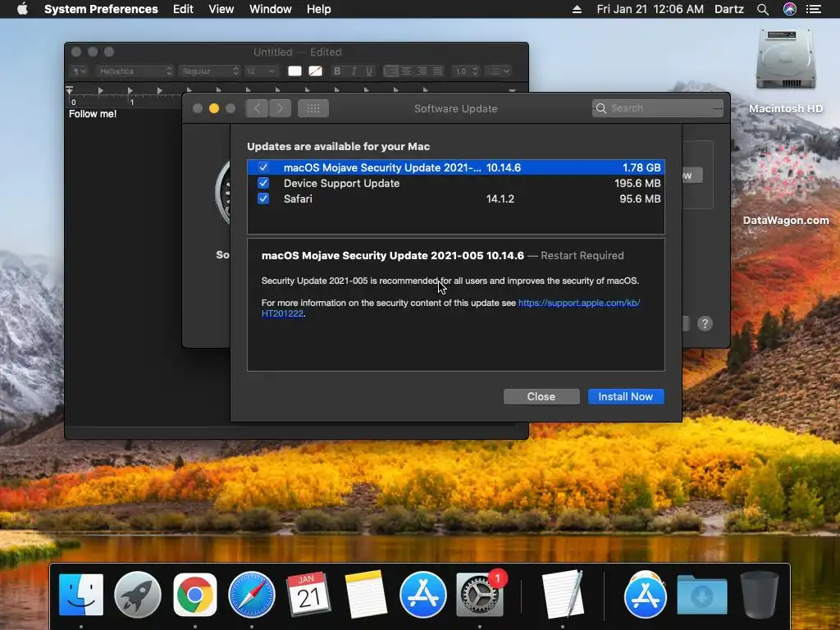The width and height of the screenshot is (840, 630).
Task: Open the text background color swatch
Action: click(x=316, y=71)
